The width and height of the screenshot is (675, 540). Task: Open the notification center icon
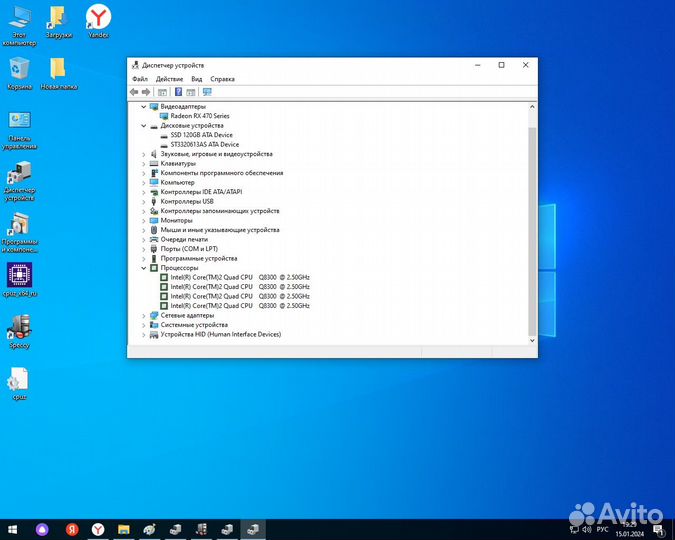(x=659, y=530)
